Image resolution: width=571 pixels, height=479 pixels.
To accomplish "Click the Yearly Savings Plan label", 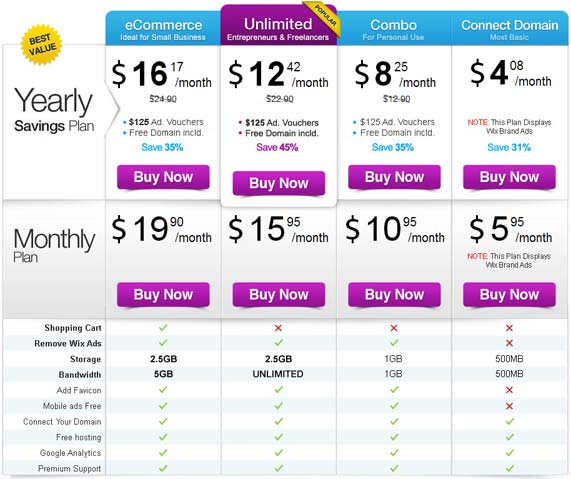I will pos(54,110).
